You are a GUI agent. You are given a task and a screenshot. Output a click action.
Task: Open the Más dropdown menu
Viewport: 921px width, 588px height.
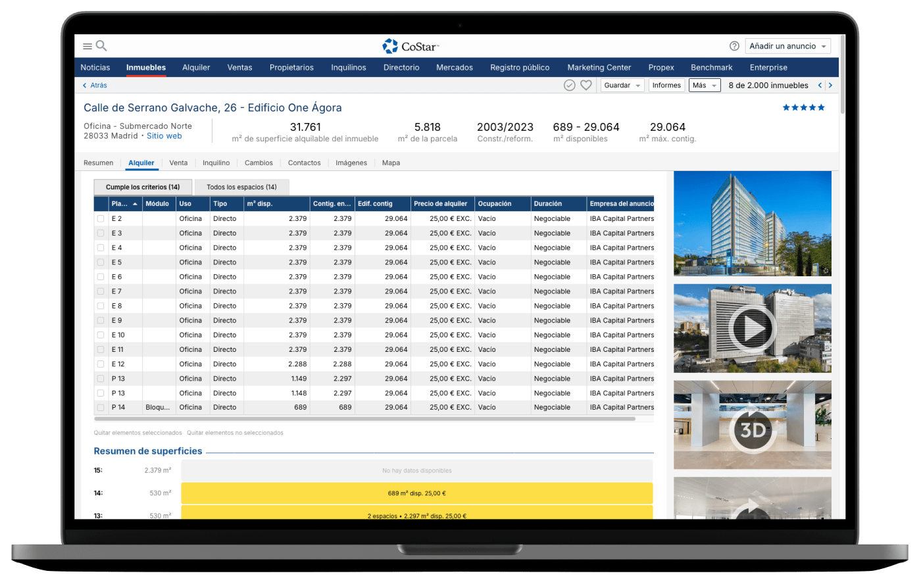[x=704, y=86]
